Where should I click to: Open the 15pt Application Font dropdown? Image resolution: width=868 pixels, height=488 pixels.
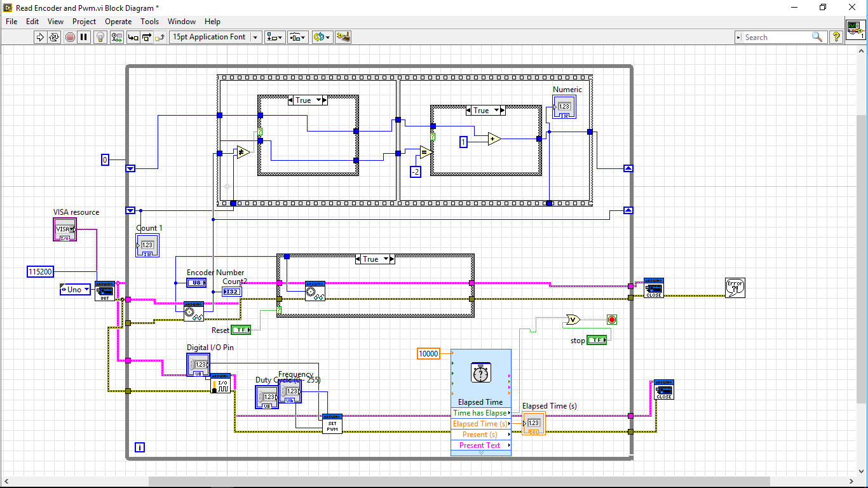pyautogui.click(x=215, y=37)
